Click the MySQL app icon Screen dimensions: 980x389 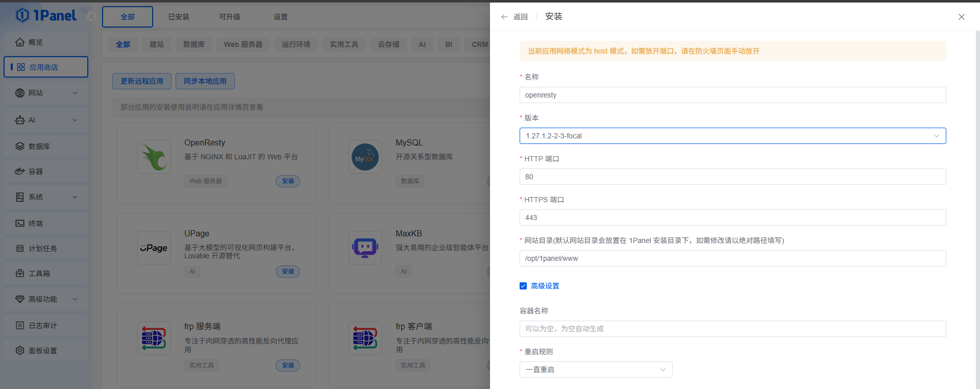click(365, 157)
